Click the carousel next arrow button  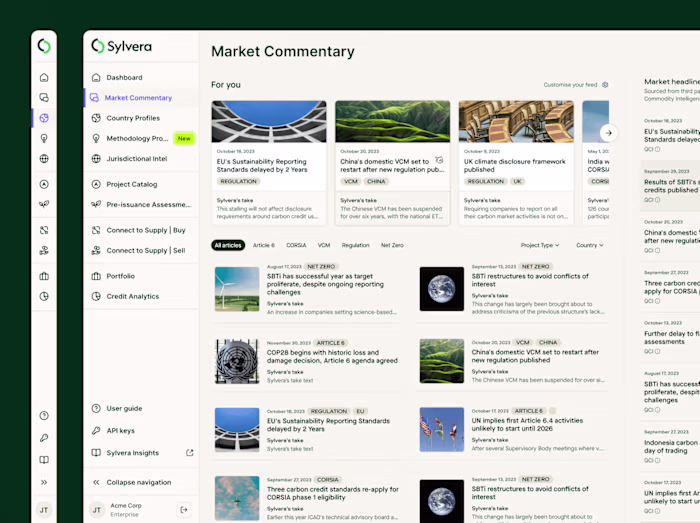tap(608, 133)
